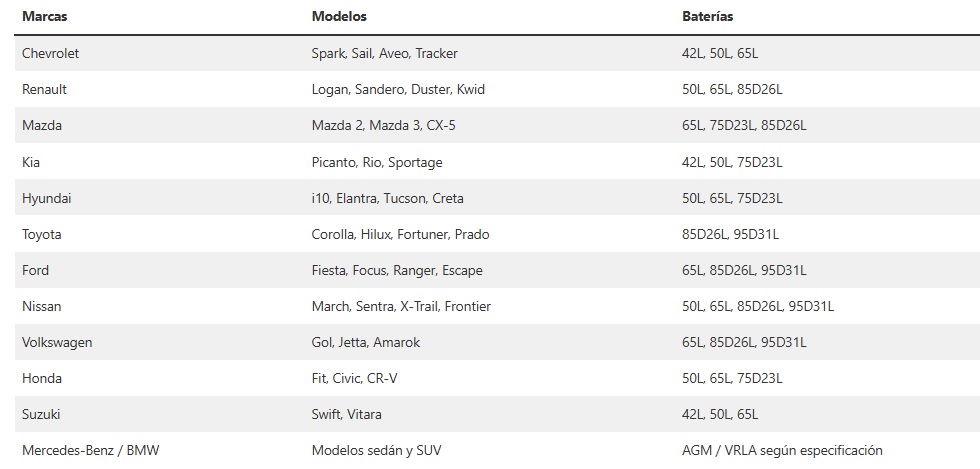The height and width of the screenshot is (469, 980).
Task: Click the Modelos column header
Action: pos(339,17)
